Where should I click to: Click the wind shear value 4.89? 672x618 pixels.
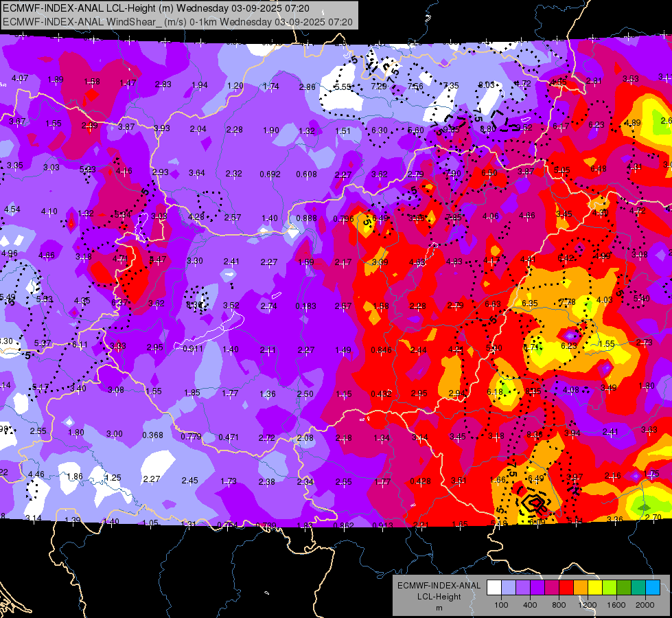pos(633,123)
